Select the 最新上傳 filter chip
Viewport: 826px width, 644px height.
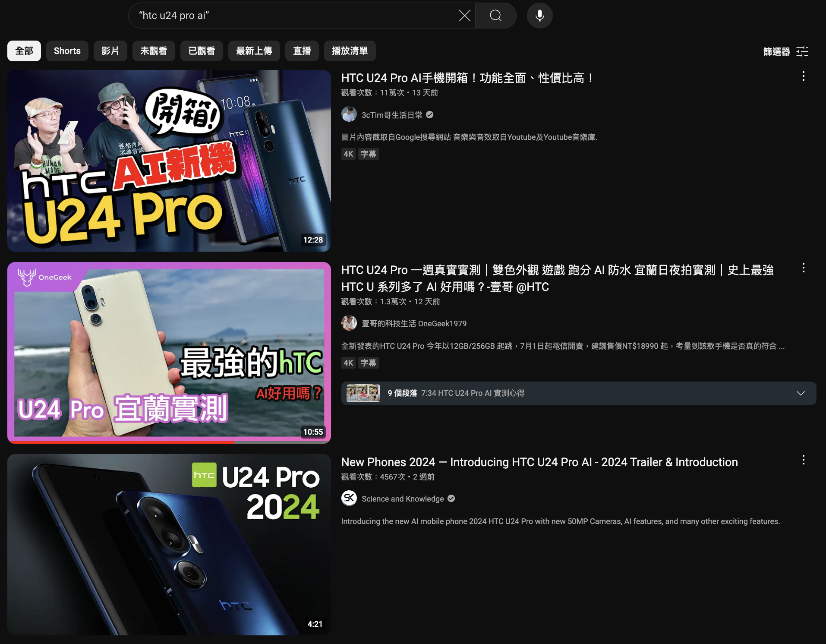pyautogui.click(x=254, y=51)
